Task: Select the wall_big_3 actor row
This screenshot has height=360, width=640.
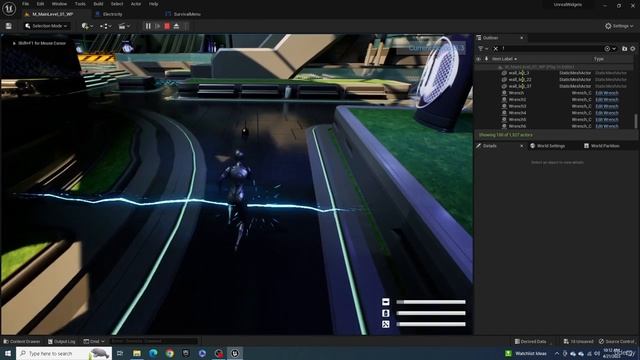Action: 554,73
